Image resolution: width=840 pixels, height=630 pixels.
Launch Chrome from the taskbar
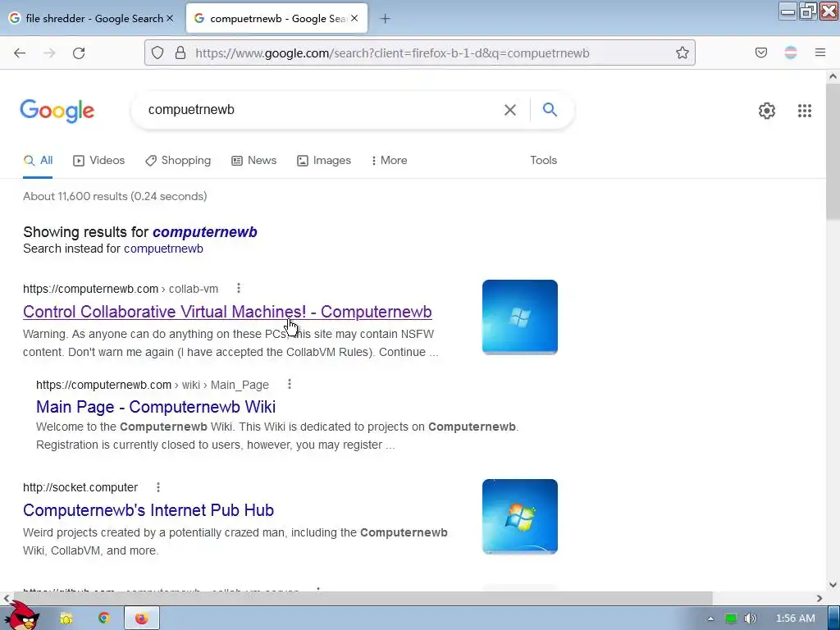(x=104, y=619)
